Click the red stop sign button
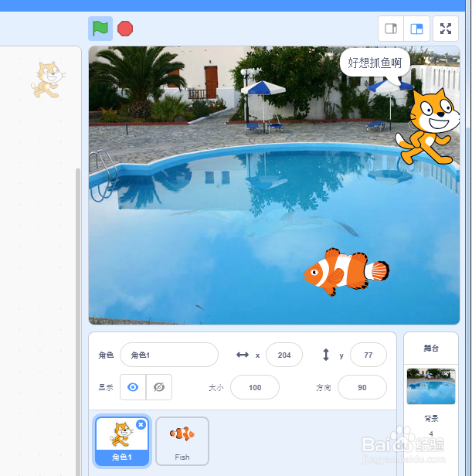The height and width of the screenshot is (476, 472). (x=125, y=29)
